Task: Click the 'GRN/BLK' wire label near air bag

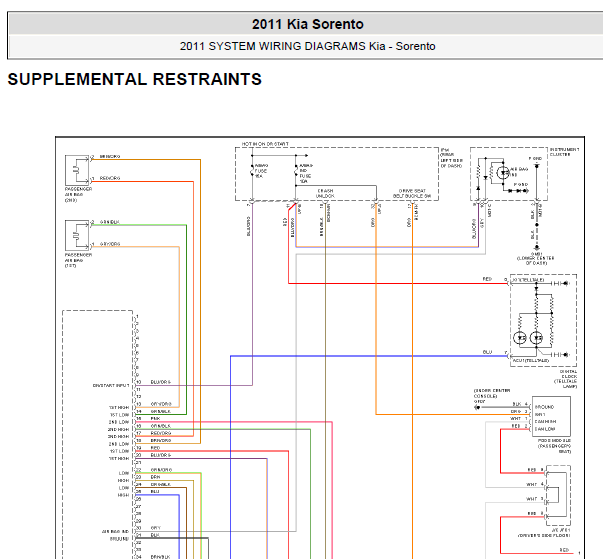Action: click(110, 222)
